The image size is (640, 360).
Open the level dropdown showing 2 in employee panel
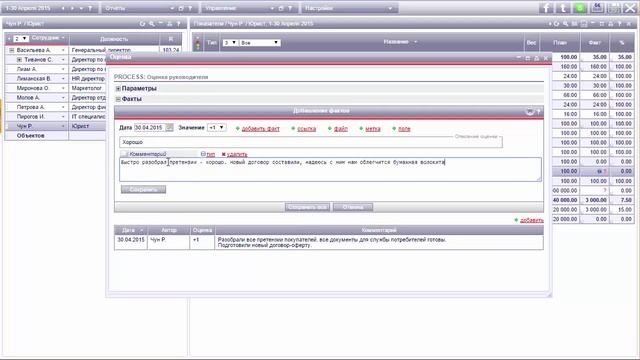click(x=20, y=38)
